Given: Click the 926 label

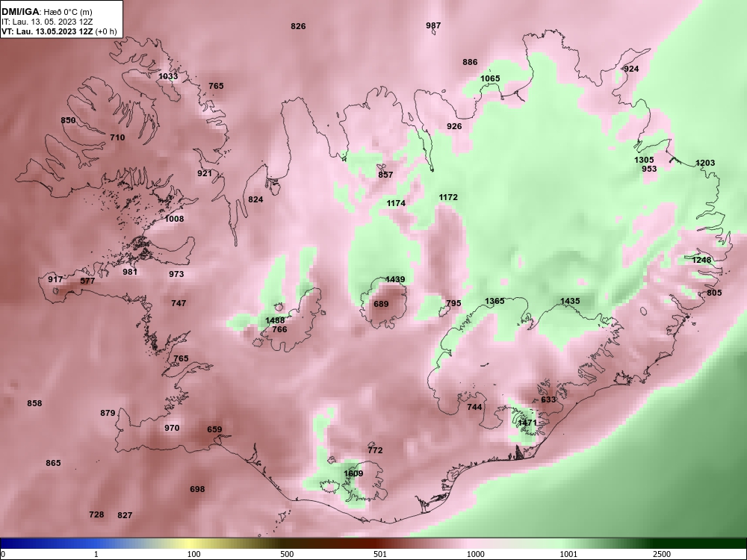Looking at the screenshot, I should coord(454,126).
